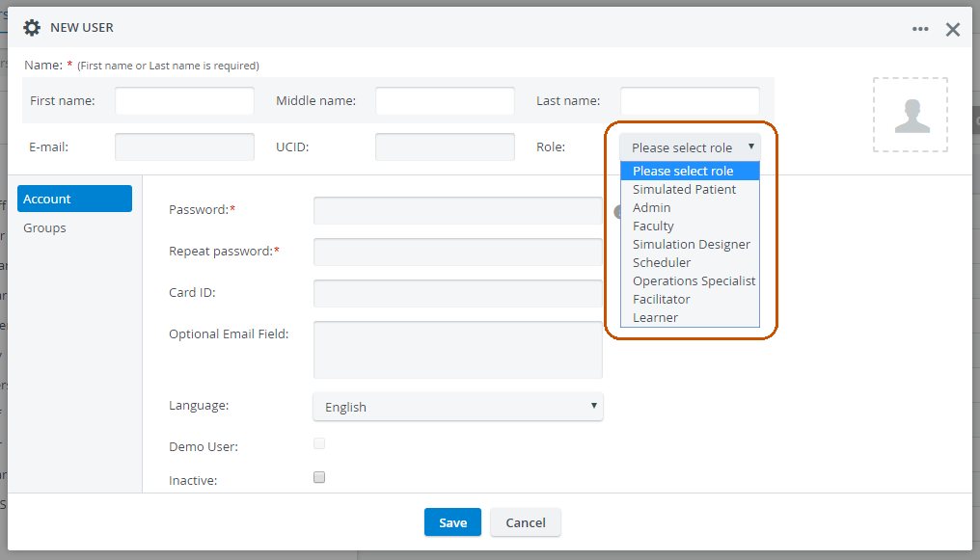Select the Optional Email Field text area
The image size is (980, 560).
point(458,350)
